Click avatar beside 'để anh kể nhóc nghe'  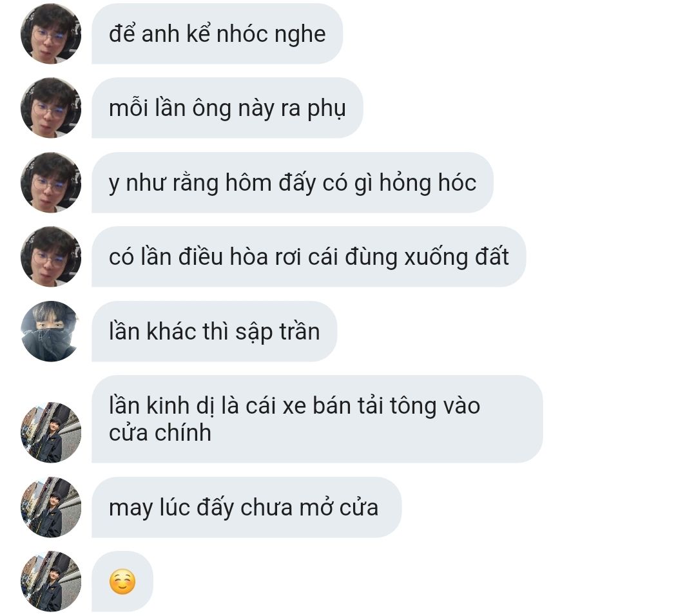(x=51, y=34)
